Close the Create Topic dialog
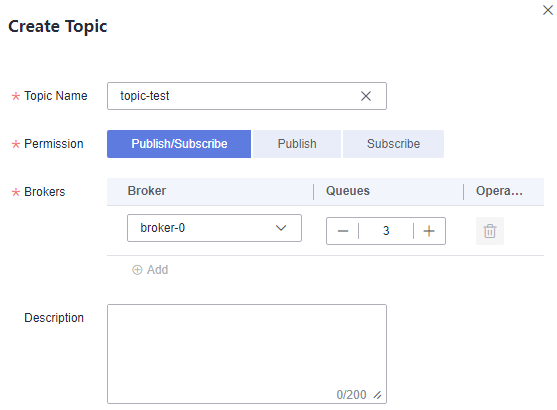557x410 pixels. 548,10
